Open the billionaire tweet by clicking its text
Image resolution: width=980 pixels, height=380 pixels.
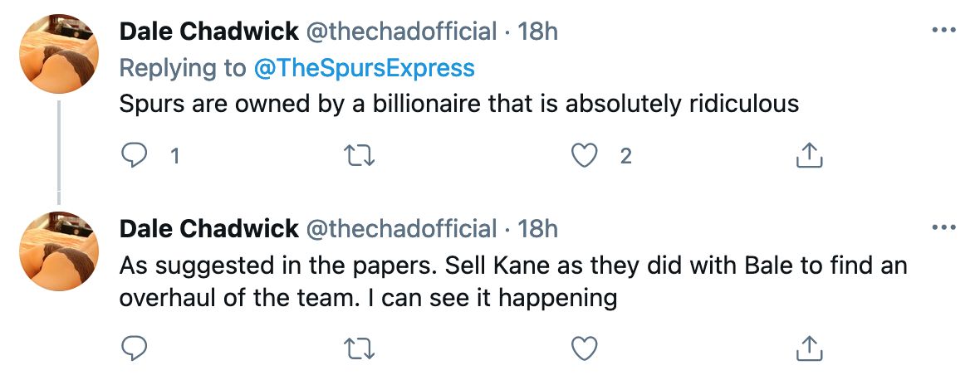(458, 104)
